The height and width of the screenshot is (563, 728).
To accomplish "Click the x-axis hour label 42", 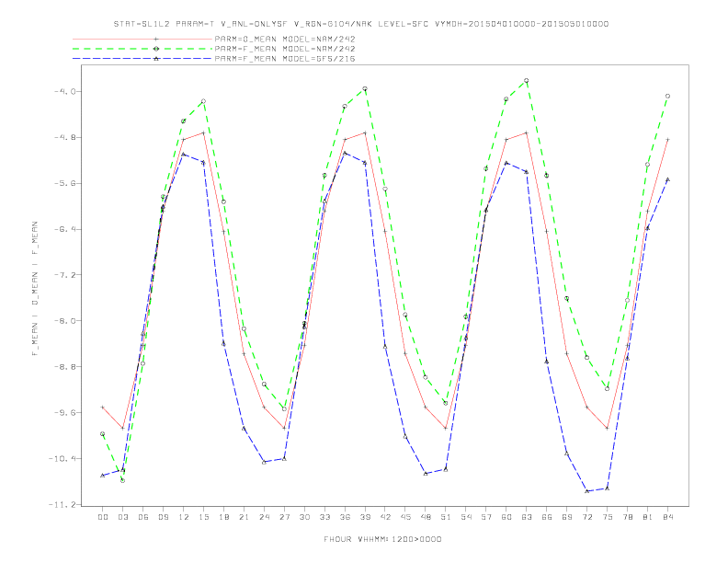I will (x=385, y=517).
